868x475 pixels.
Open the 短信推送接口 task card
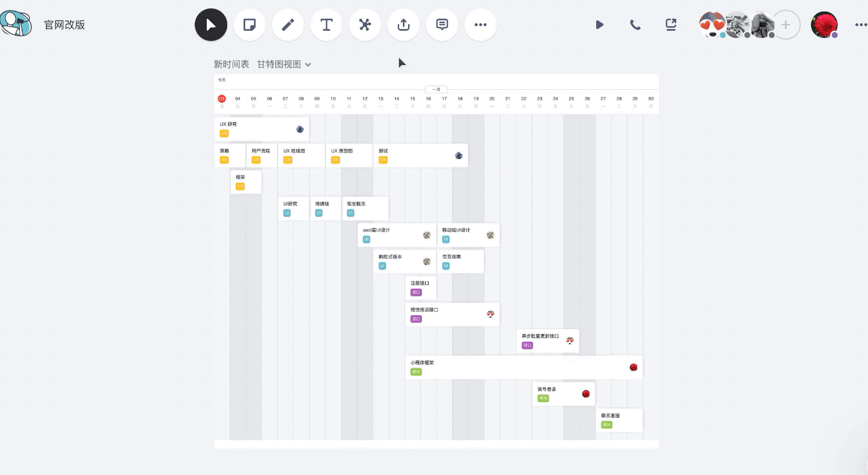pyautogui.click(x=453, y=314)
